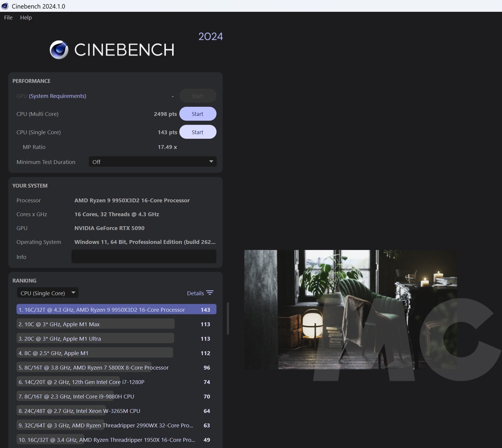Open the Help menu
This screenshot has width=502, height=448.
pyautogui.click(x=26, y=17)
